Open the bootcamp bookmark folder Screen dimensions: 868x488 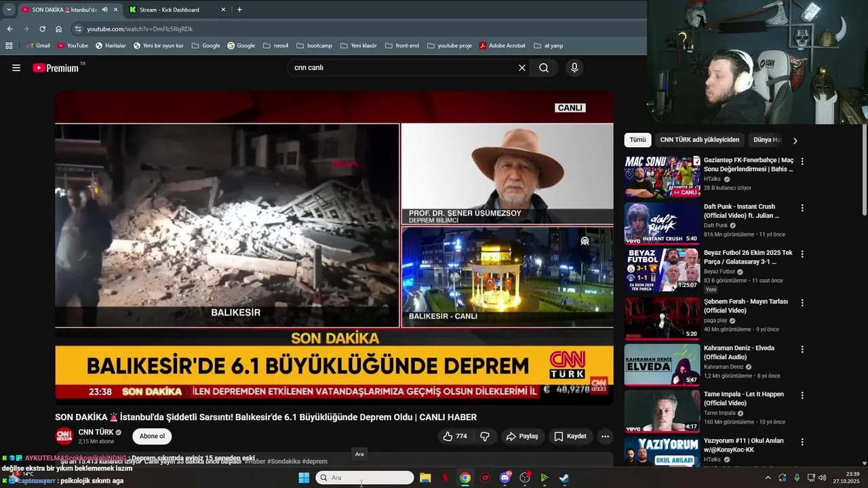pos(314,45)
